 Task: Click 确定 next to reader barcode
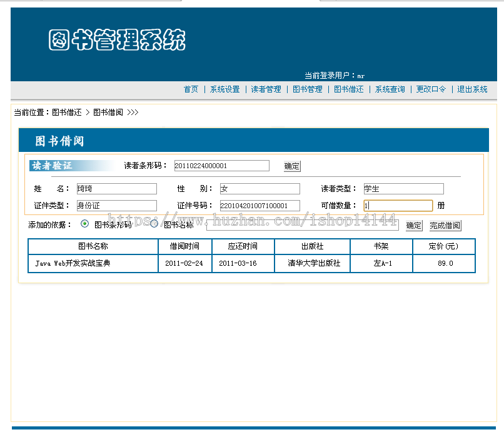pyautogui.click(x=292, y=166)
